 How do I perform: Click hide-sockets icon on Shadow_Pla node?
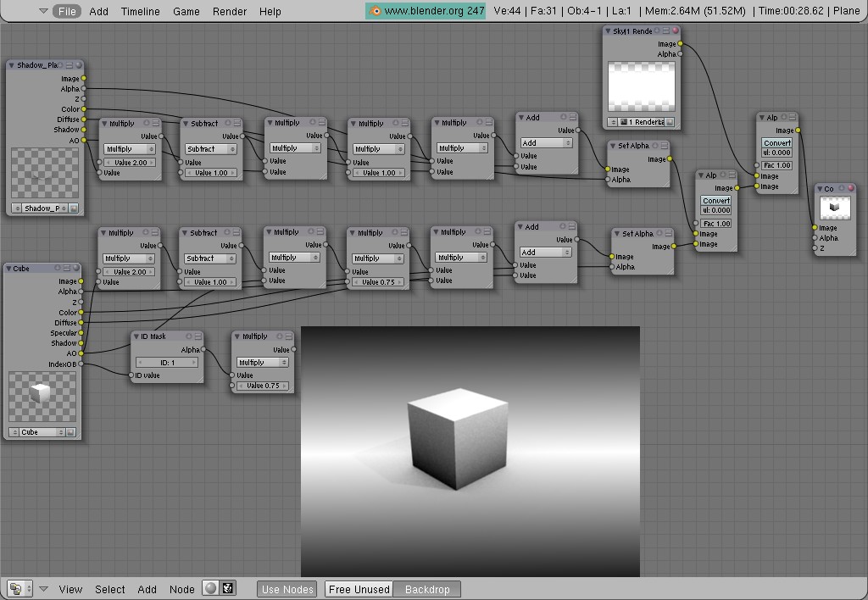coord(61,65)
